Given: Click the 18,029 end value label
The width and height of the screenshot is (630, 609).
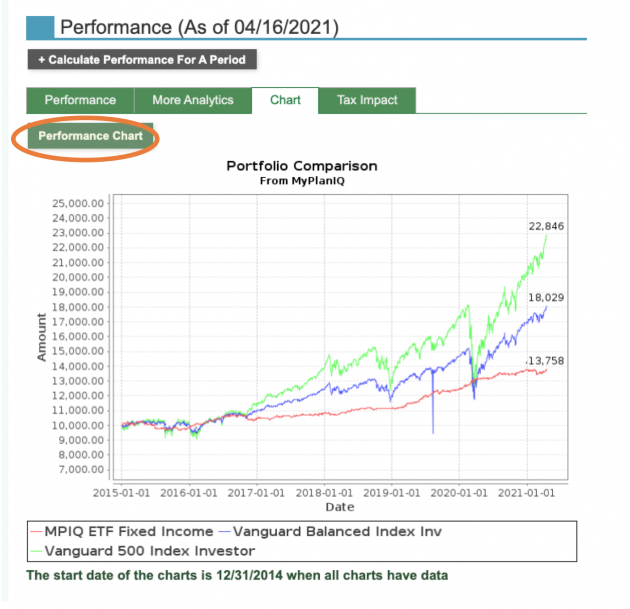Looking at the screenshot, I should tap(546, 297).
